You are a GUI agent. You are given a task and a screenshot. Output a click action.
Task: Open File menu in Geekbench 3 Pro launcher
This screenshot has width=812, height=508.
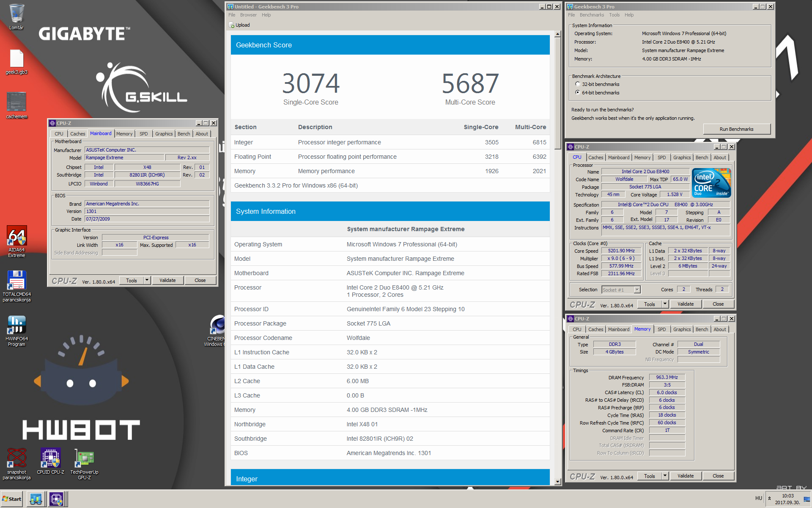571,15
